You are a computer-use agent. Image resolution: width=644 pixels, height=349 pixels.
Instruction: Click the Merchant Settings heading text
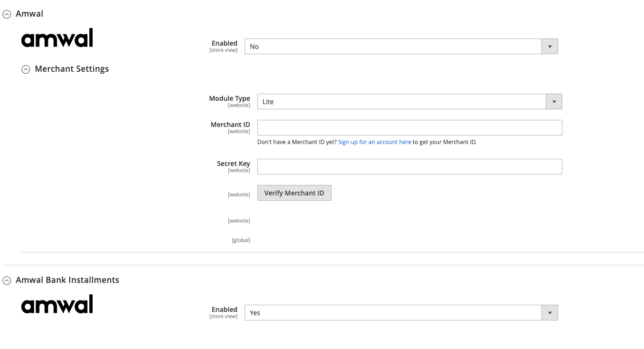pos(72,69)
